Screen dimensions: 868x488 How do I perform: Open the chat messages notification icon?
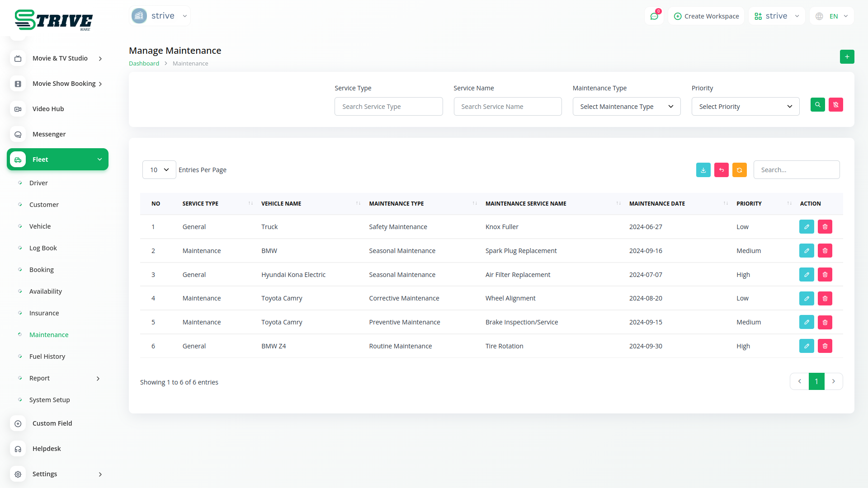point(654,16)
